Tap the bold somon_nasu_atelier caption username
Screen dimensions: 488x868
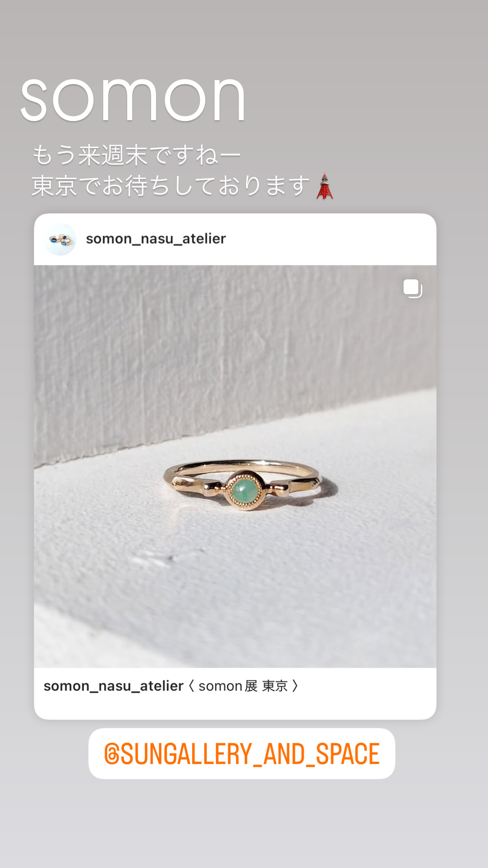(113, 686)
